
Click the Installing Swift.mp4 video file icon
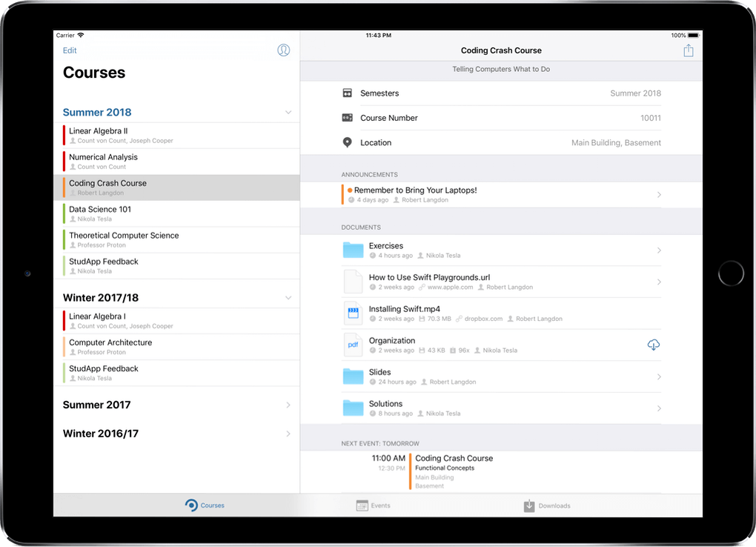tap(353, 314)
